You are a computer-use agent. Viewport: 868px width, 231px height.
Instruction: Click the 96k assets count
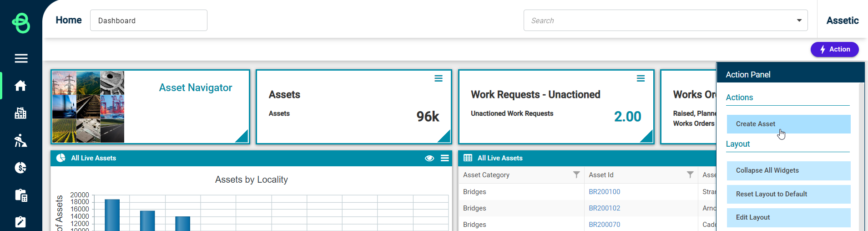[x=428, y=117]
